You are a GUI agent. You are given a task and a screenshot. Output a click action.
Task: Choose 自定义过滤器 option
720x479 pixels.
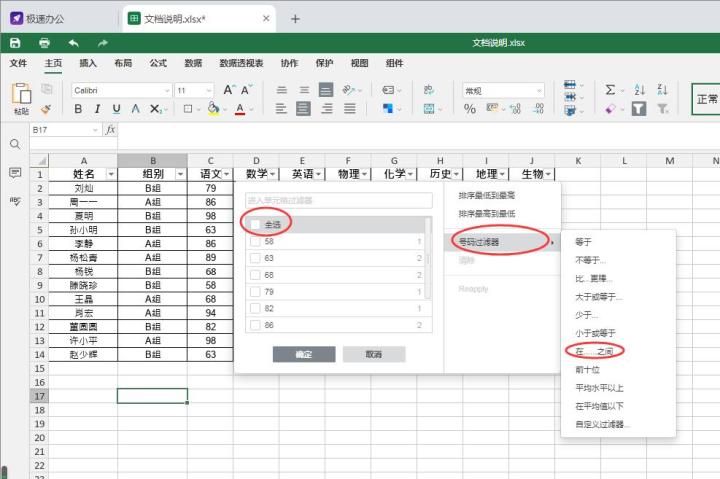[x=602, y=424]
